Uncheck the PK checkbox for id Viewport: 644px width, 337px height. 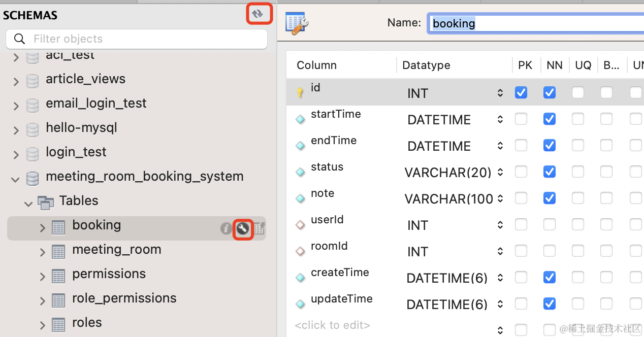pos(521,92)
